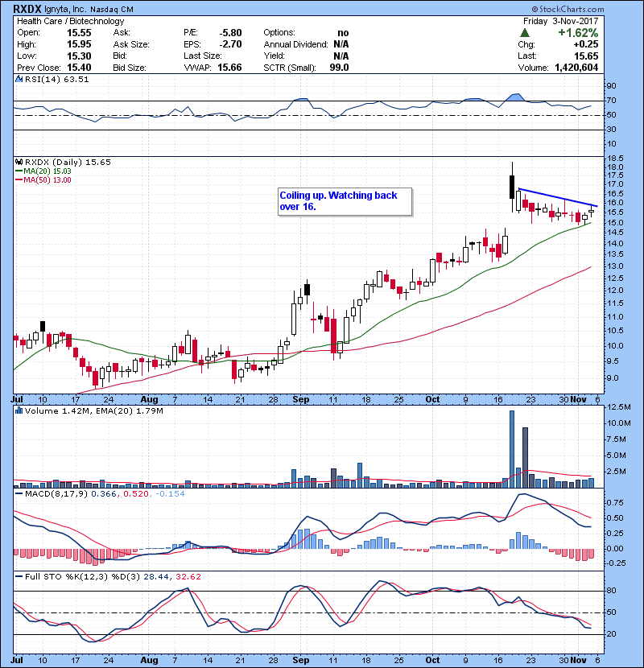Click the High value 15.95
The image size is (644, 668).
point(79,44)
